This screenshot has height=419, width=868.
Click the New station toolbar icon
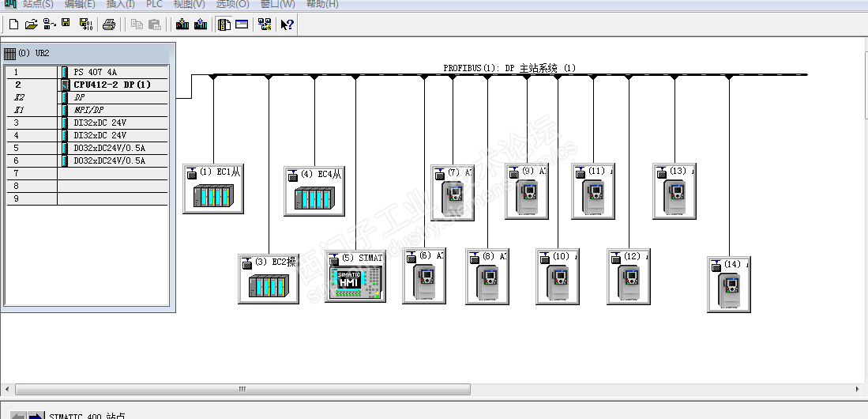pyautogui.click(x=14, y=25)
